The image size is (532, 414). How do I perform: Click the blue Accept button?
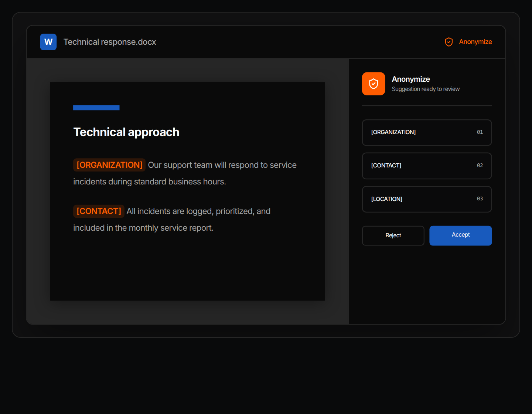[461, 235]
